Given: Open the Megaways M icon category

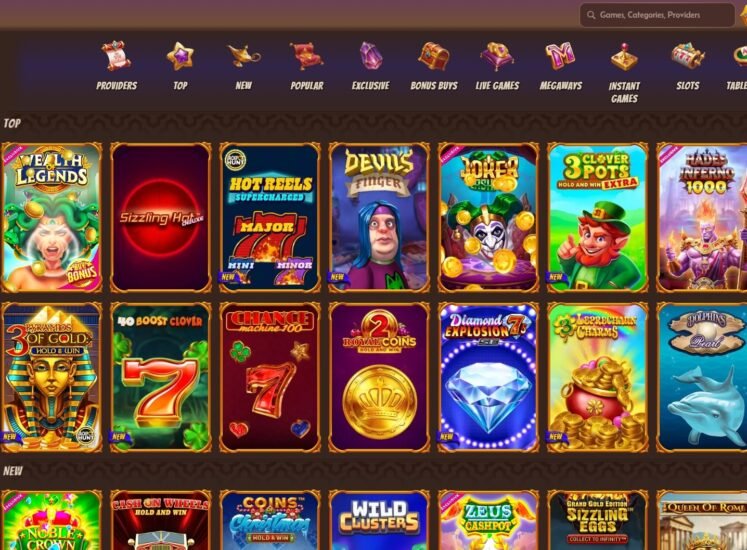Looking at the screenshot, I should pyautogui.click(x=561, y=56).
